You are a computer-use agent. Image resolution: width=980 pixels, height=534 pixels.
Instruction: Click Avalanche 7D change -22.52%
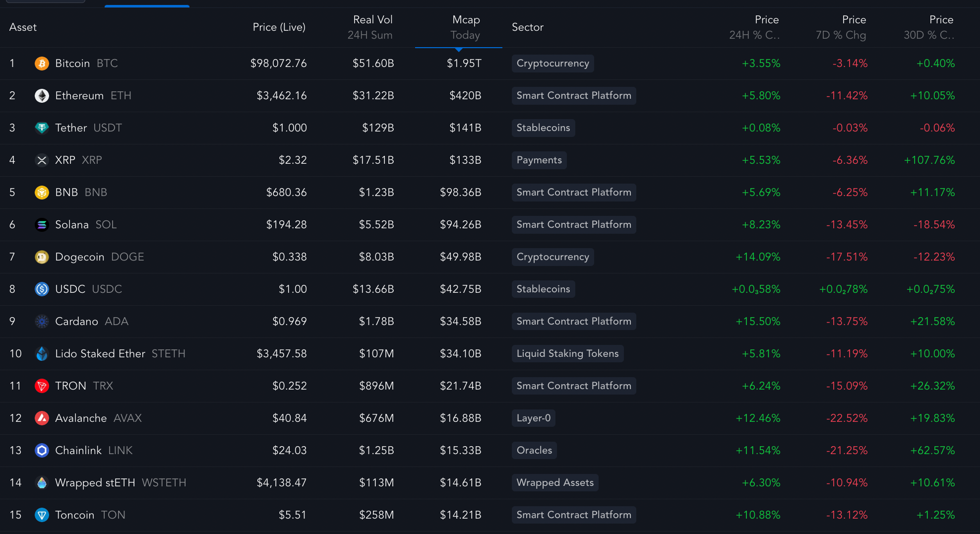847,418
